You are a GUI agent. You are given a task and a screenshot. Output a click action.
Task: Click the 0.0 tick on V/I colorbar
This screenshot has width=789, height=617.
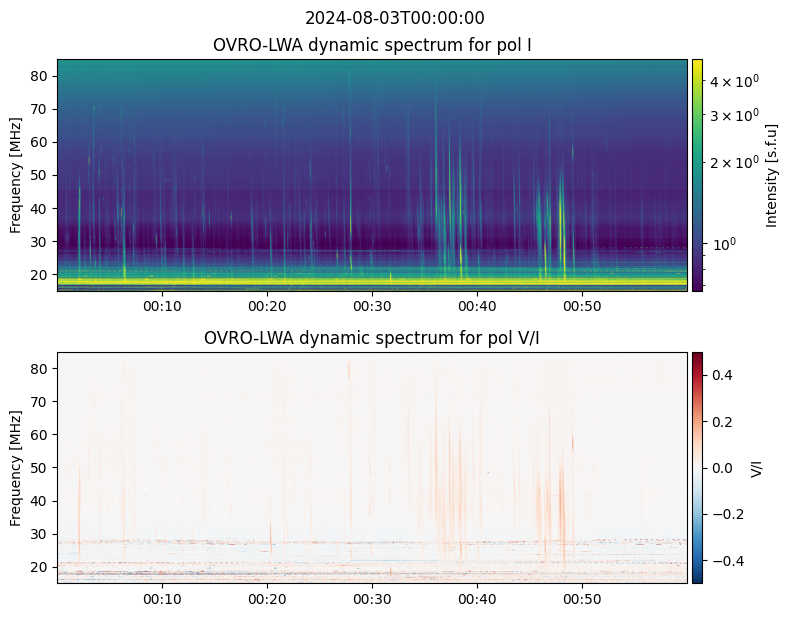pyautogui.click(x=722, y=468)
